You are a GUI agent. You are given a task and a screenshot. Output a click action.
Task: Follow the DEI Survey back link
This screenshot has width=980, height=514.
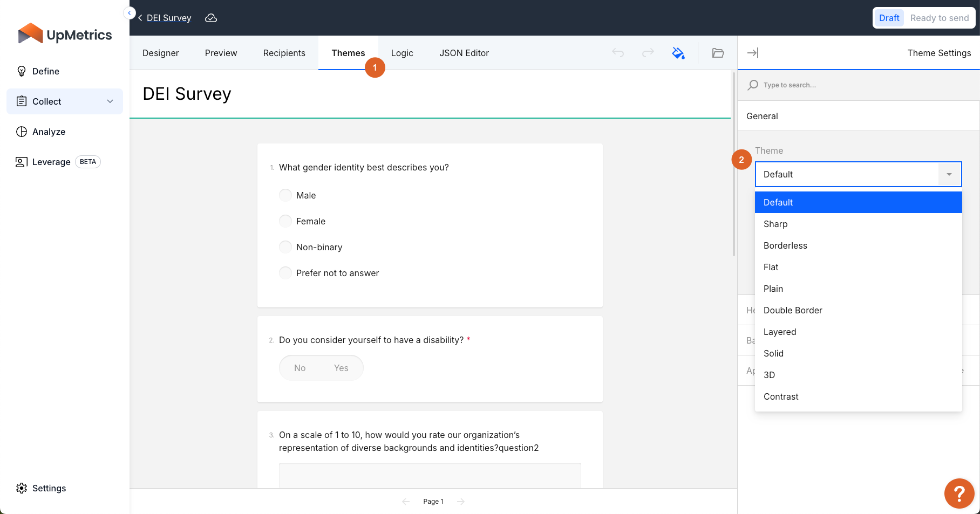coord(168,18)
